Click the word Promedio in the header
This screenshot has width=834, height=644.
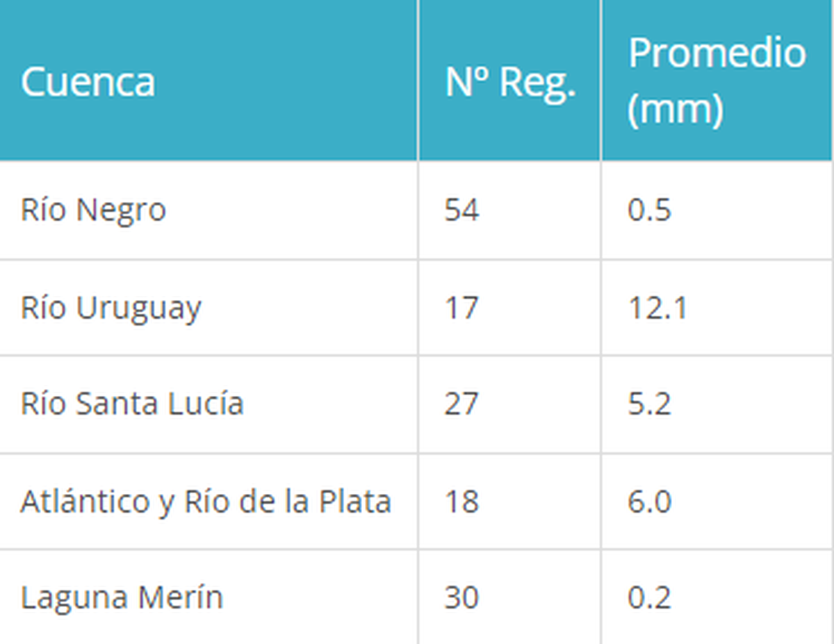point(717,53)
